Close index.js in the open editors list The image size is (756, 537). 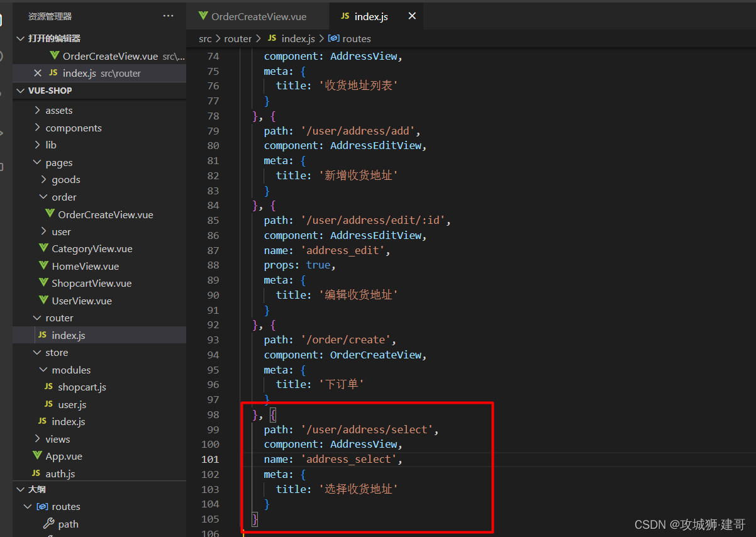coord(38,73)
